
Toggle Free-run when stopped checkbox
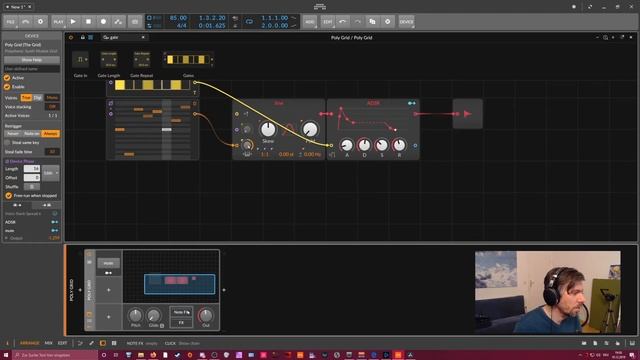coord(9,196)
